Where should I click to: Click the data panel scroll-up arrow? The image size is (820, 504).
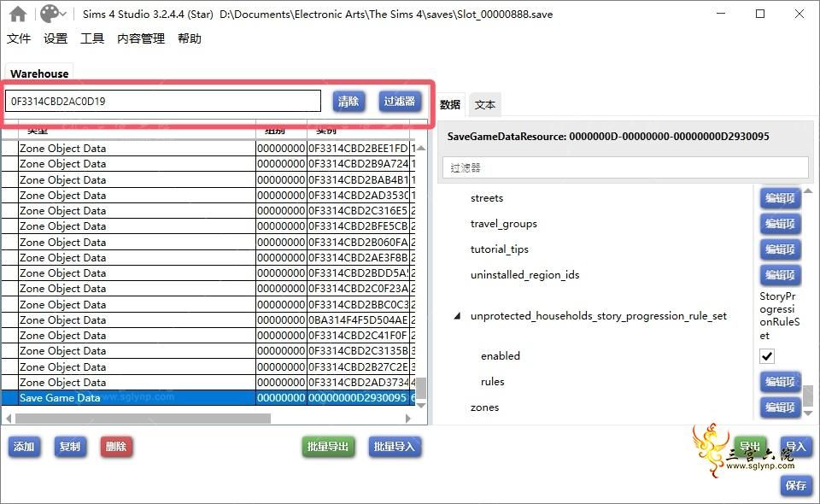coord(808,190)
